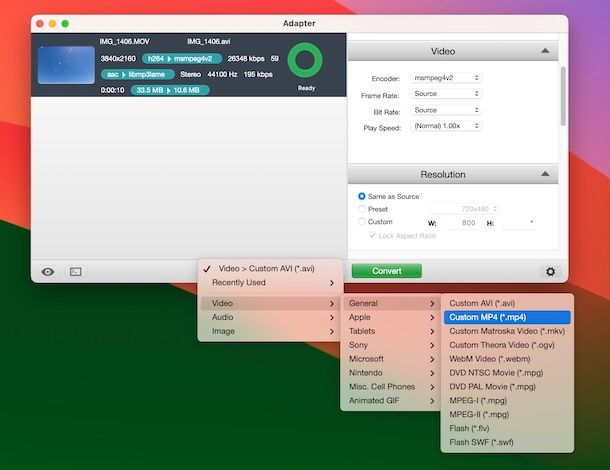Select the Preset resolution radio button

click(362, 209)
